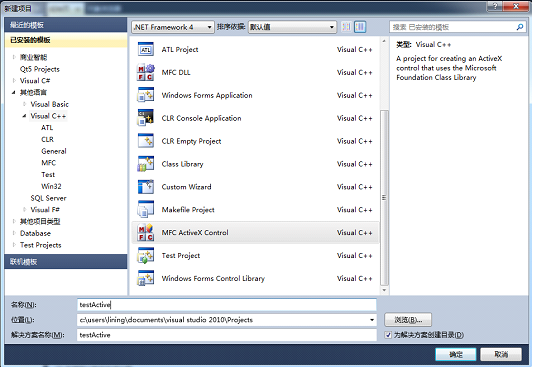Expand the Test Projects tree node
The image size is (533, 367).
click(14, 245)
